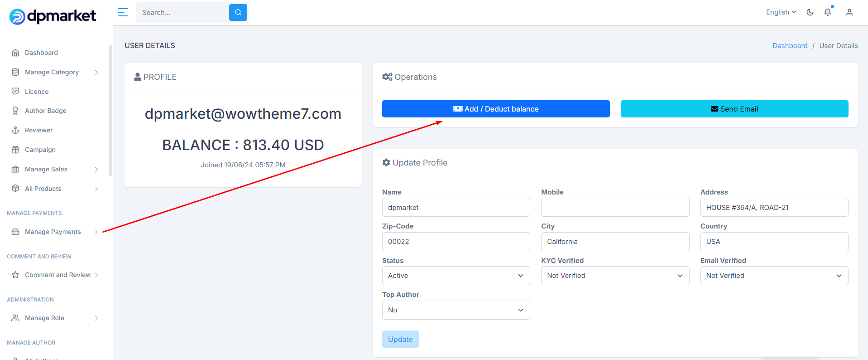Click the Campaign gift icon
Screen dimensions: 868x360
(x=15, y=150)
